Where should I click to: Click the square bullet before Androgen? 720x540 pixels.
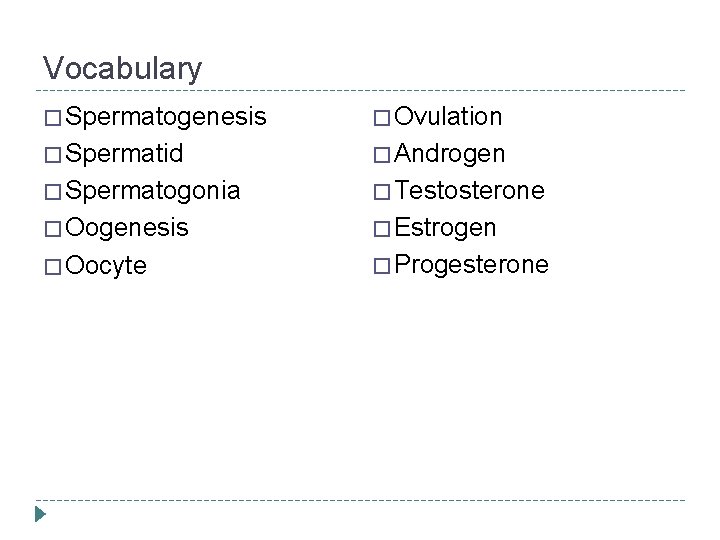(x=382, y=155)
